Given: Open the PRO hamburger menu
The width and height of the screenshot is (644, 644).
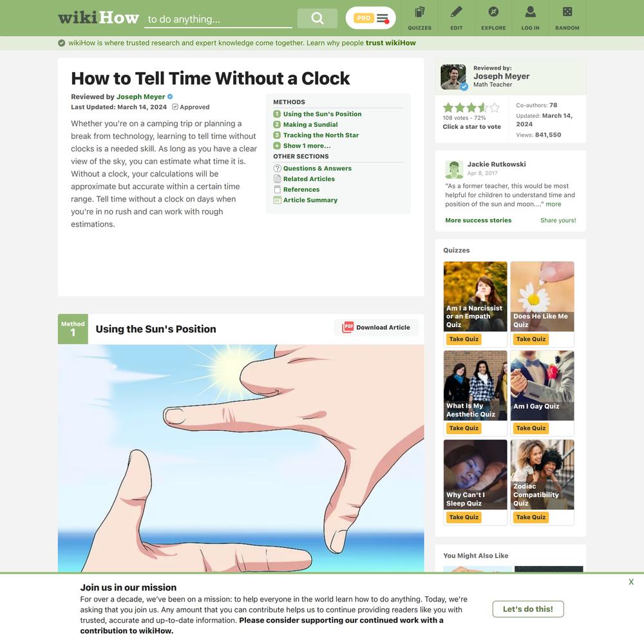Looking at the screenshot, I should 370,18.
